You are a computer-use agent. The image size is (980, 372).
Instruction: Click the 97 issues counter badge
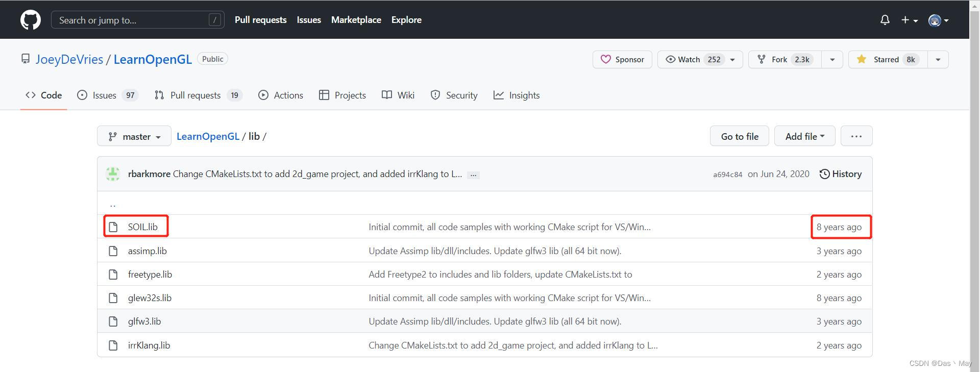(x=130, y=95)
